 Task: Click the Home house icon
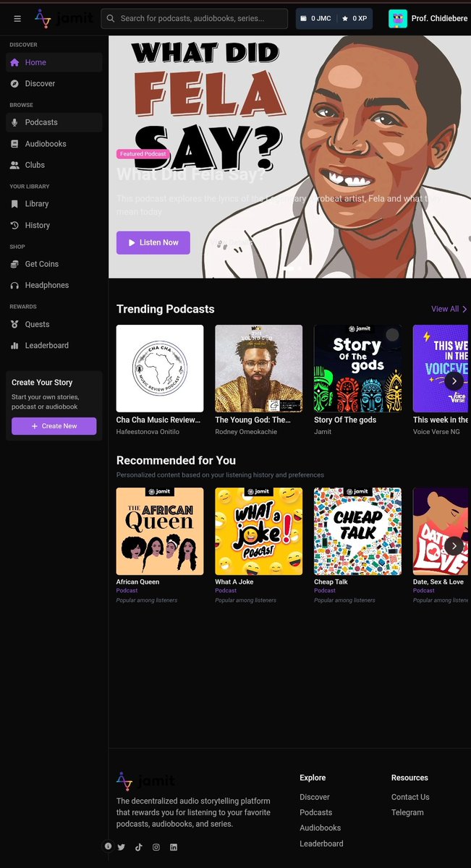click(x=14, y=62)
